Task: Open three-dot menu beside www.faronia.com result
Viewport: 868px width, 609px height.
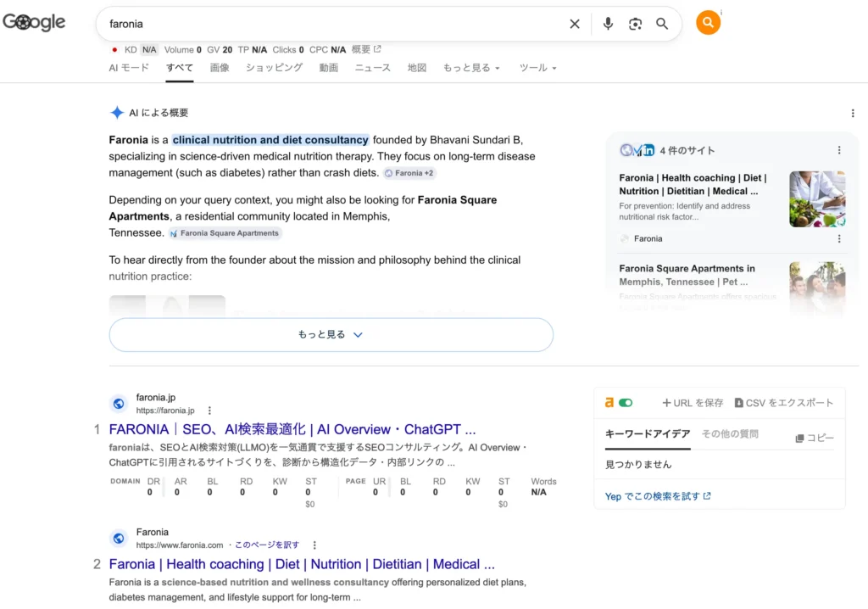Action: 314,545
